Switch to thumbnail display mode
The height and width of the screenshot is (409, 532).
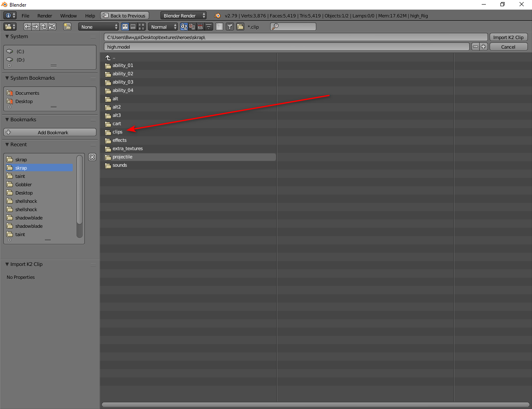[141, 27]
